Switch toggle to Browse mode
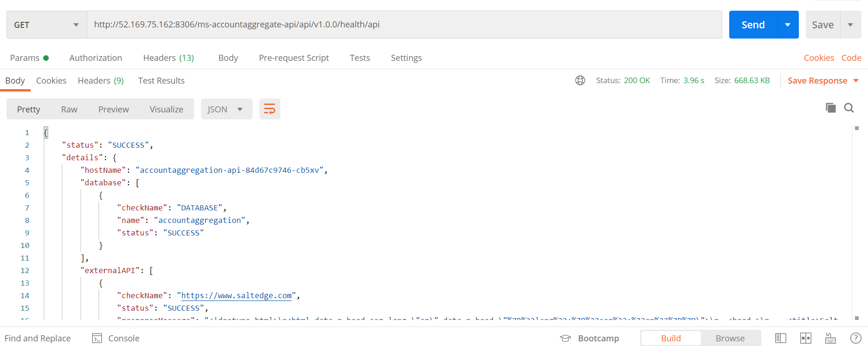The image size is (868, 346). coord(730,338)
